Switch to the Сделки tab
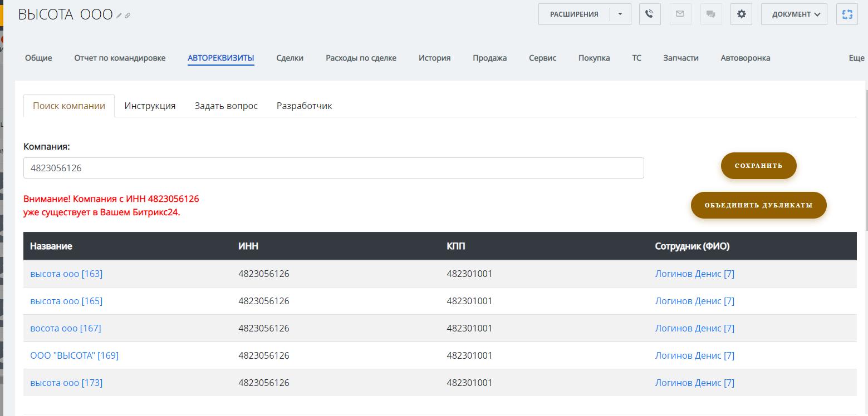Viewport: 868px width, 416px height. [x=290, y=58]
